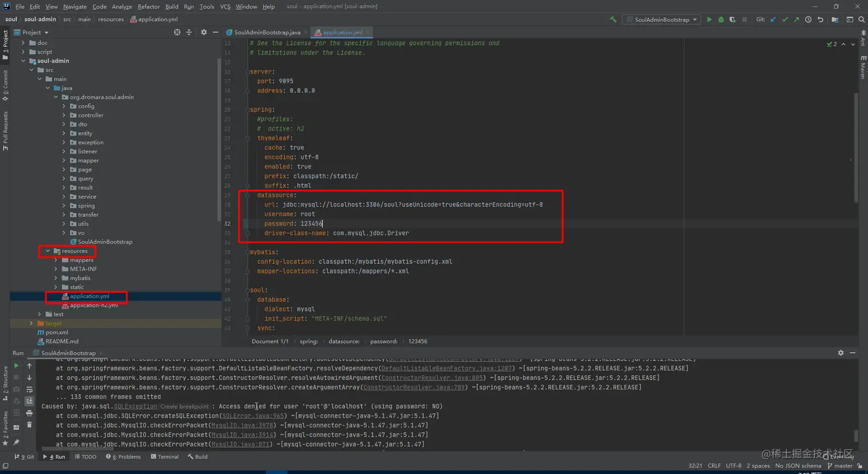This screenshot has height=474, width=868.
Task: Click the Search Everywhere magnifier icon
Action: point(861,20)
